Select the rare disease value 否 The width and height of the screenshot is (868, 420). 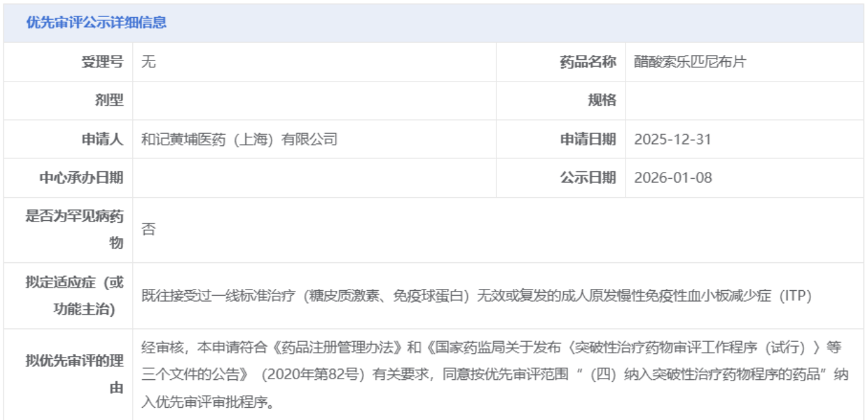point(148,230)
